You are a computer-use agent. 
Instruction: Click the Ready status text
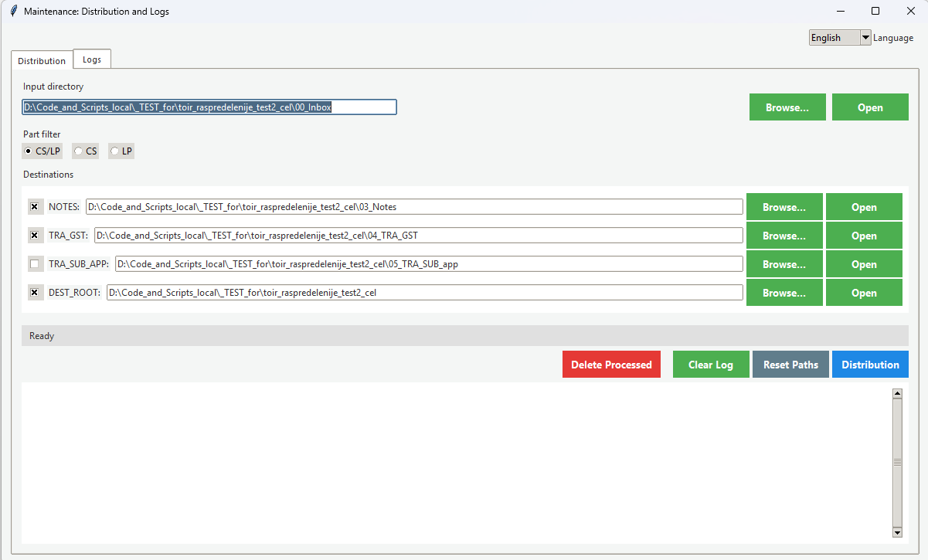pos(42,336)
